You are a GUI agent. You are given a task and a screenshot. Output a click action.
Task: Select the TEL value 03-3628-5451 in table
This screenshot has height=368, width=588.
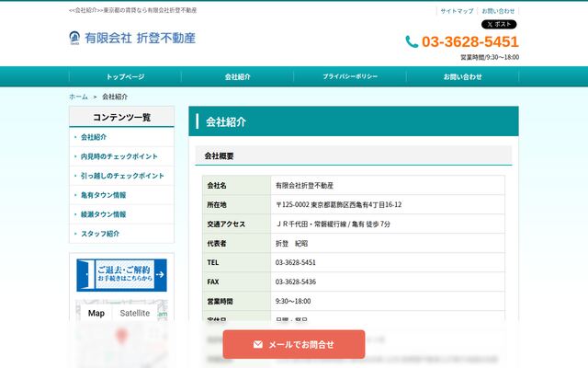tap(296, 262)
